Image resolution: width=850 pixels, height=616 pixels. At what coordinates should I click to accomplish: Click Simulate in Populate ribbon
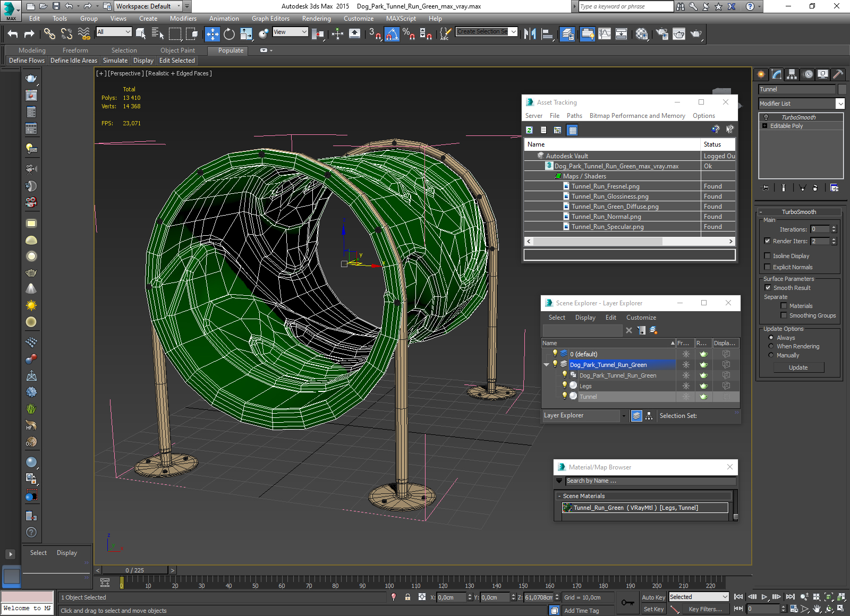(x=115, y=61)
